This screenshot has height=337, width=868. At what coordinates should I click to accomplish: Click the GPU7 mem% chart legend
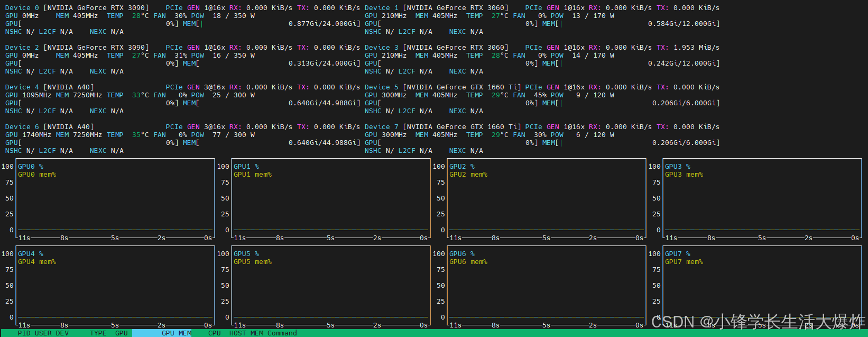pos(684,262)
